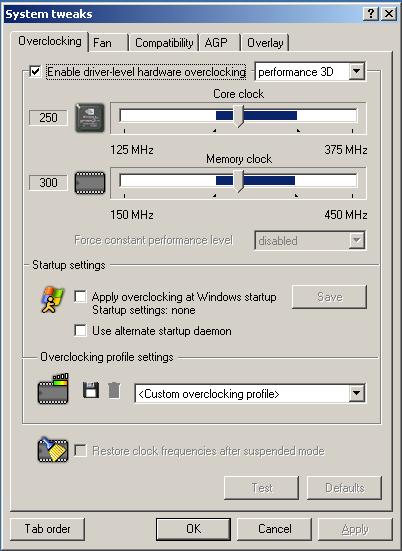The height and width of the screenshot is (551, 402).
Task: Uncheck Enable driver-level hardware overclocking
Action: tap(35, 72)
